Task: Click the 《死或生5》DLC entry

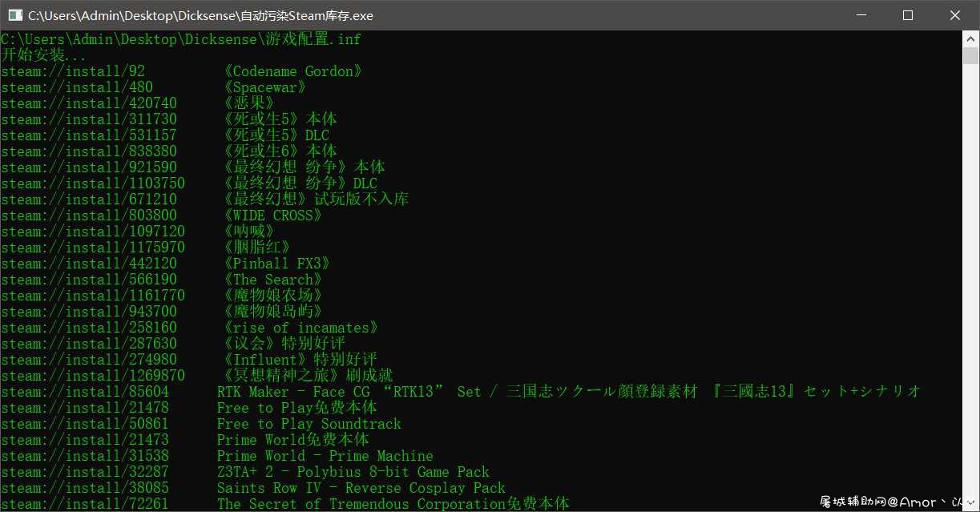Action: (x=277, y=135)
